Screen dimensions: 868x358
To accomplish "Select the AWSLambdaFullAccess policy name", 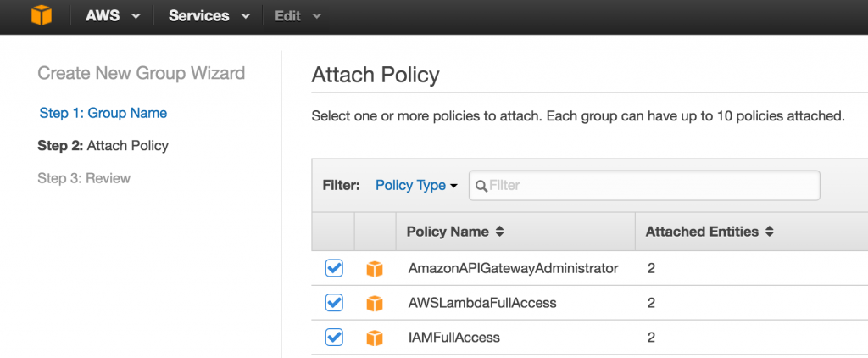I will coord(482,303).
